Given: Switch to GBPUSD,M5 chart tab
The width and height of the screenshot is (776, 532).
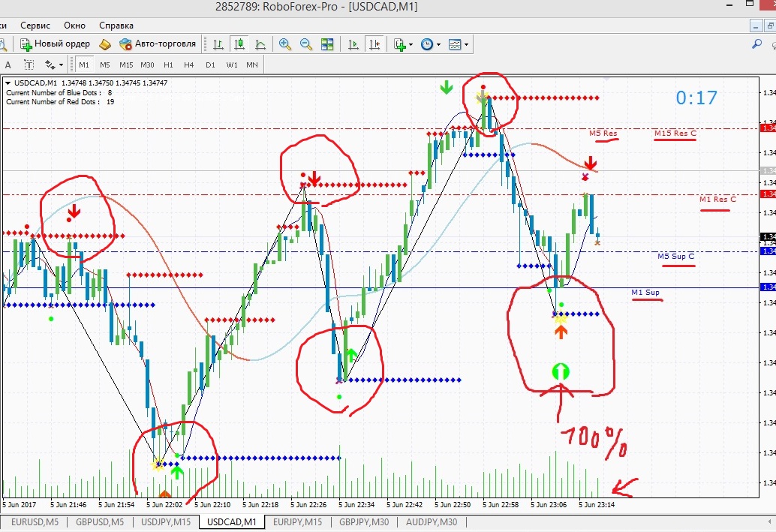Looking at the screenshot, I should tap(100, 522).
